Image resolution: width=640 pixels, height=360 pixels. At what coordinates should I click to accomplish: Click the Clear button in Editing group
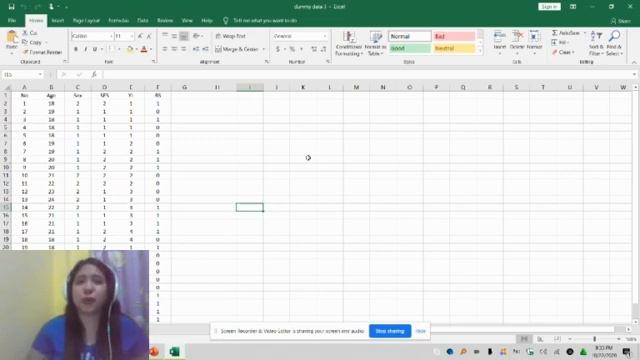[564, 52]
